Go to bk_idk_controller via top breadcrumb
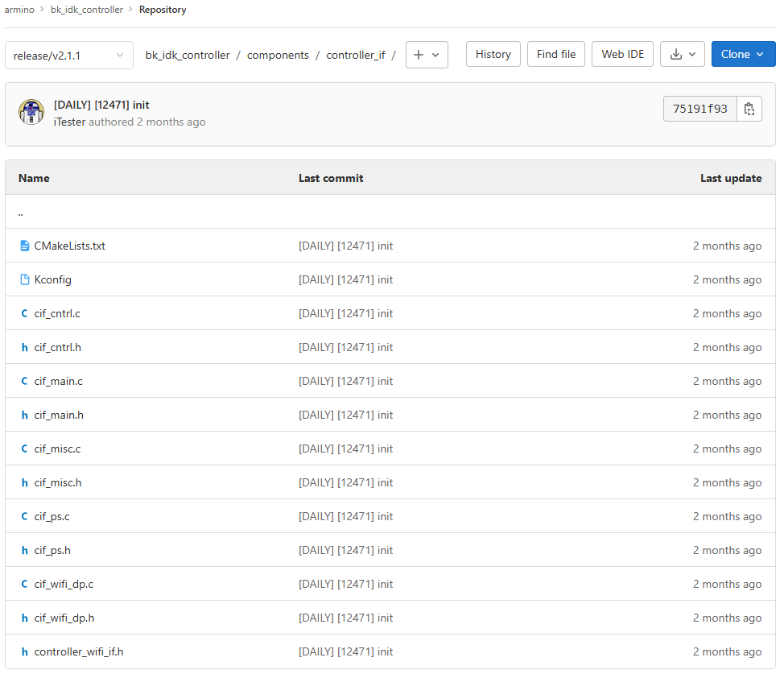Image resolution: width=784 pixels, height=674 pixels. click(x=86, y=10)
